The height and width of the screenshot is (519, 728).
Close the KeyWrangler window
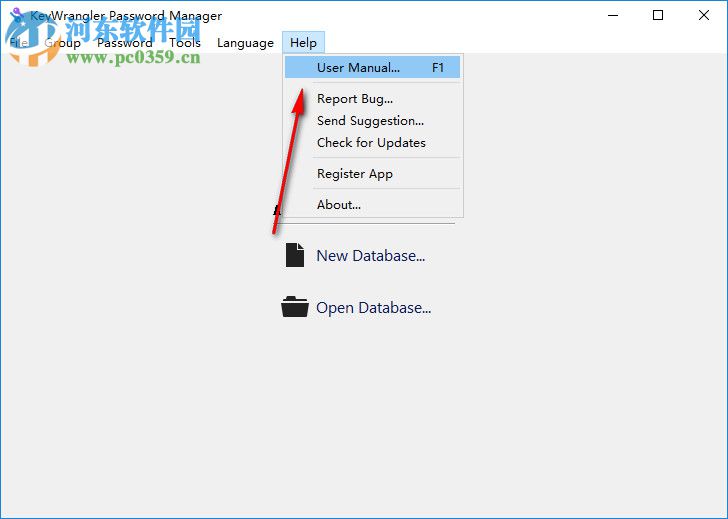703,15
